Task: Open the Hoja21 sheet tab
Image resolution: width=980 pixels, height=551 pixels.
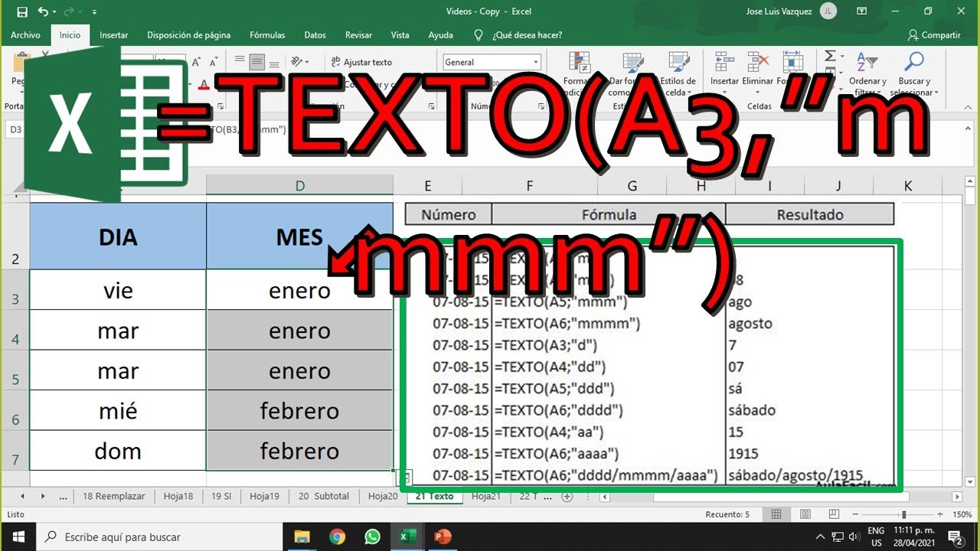Action: point(486,496)
